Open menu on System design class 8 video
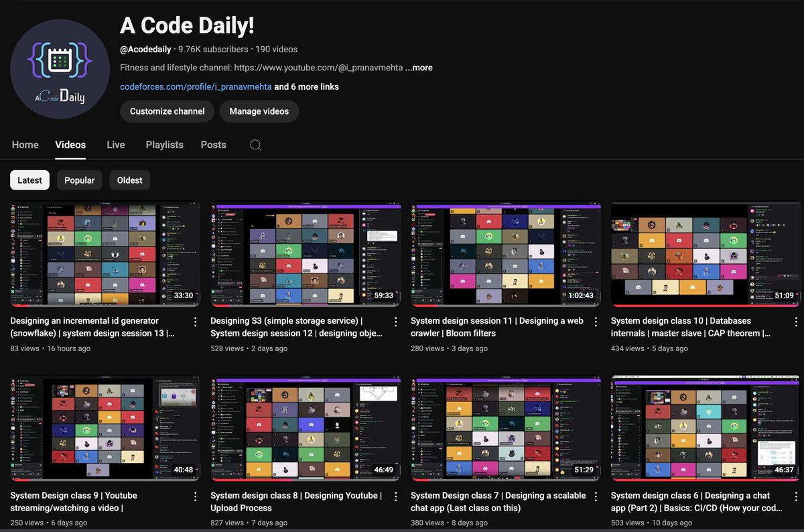 (x=395, y=496)
